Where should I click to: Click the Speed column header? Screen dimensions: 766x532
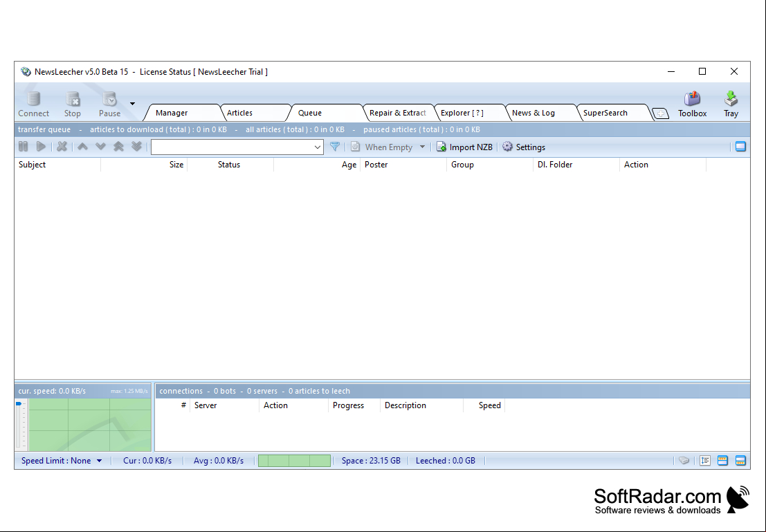tap(484, 405)
